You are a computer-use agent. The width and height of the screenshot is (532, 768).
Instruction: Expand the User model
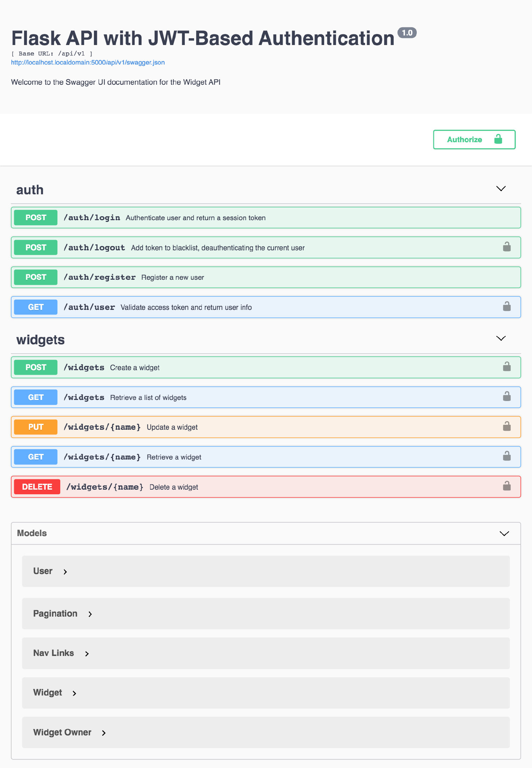65,572
